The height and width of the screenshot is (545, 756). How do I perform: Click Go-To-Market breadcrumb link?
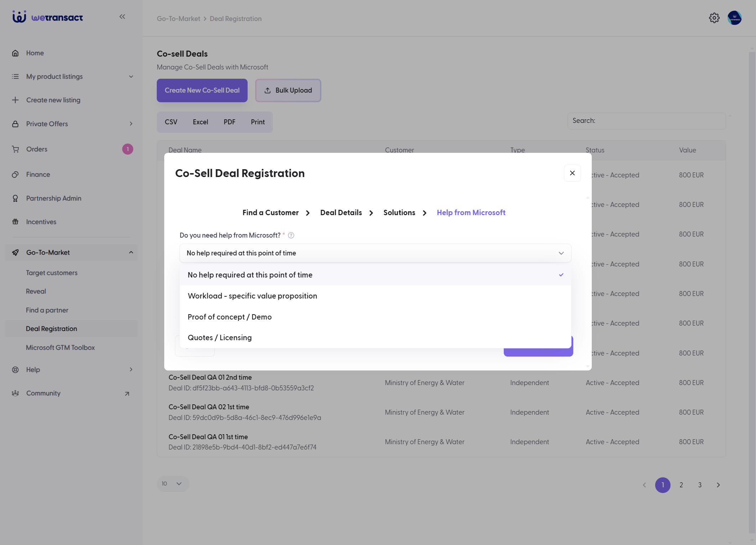[178, 19]
